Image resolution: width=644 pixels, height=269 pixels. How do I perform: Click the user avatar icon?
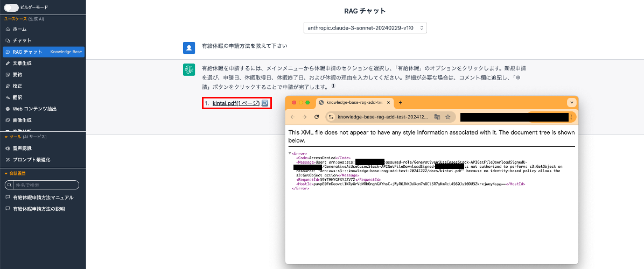[x=188, y=48]
